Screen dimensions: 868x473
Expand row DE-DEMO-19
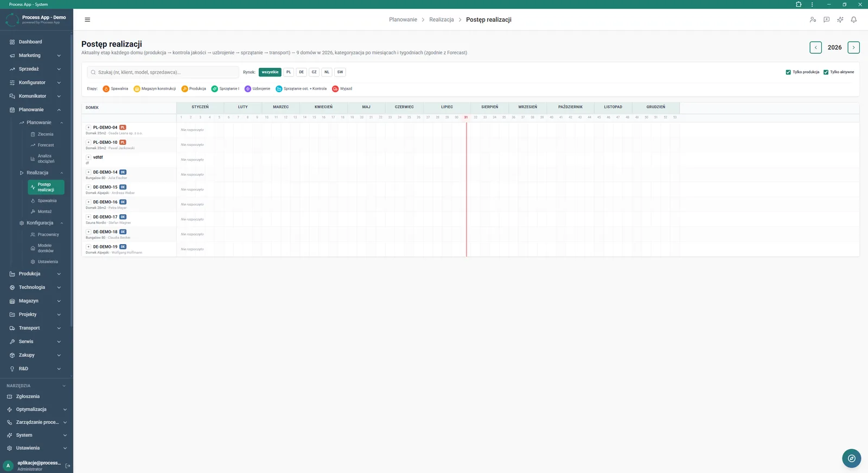coord(88,247)
